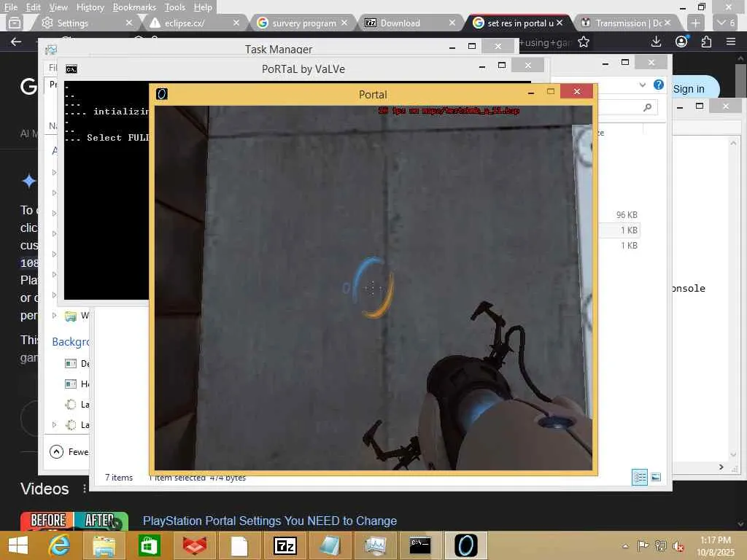Close the Settings browser tab
The width and height of the screenshot is (747, 560).
point(128,23)
